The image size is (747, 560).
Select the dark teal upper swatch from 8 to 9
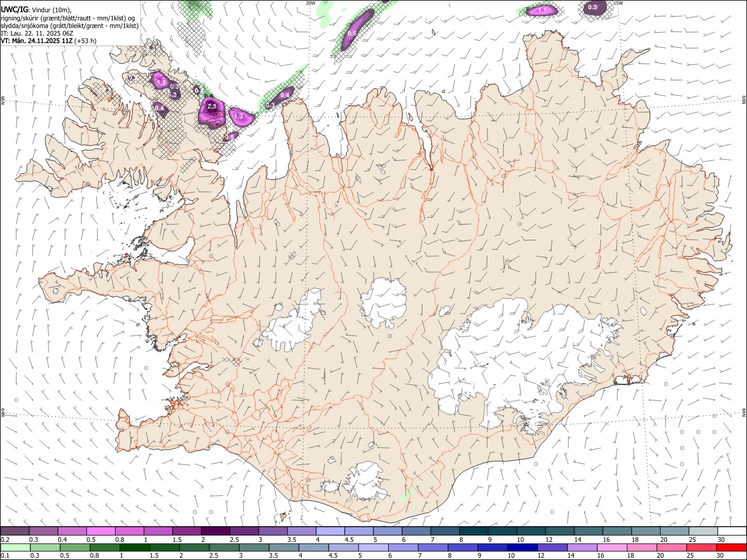[x=473, y=531]
